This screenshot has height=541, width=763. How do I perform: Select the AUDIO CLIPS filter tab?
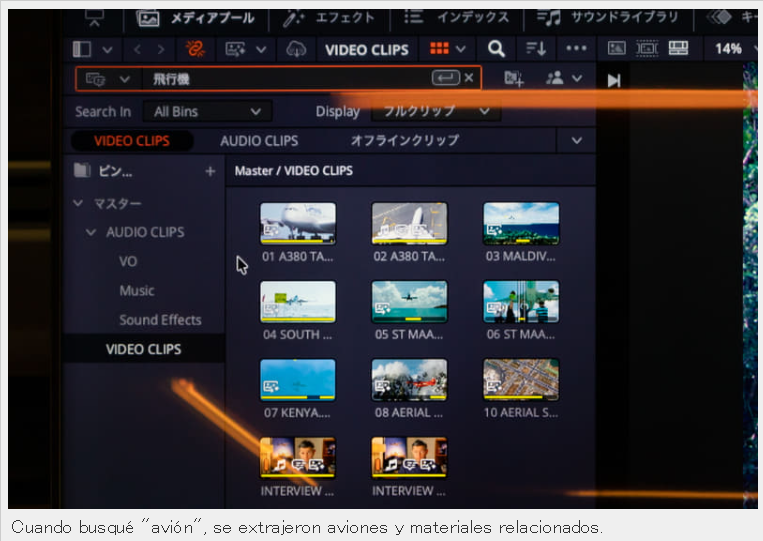point(259,141)
